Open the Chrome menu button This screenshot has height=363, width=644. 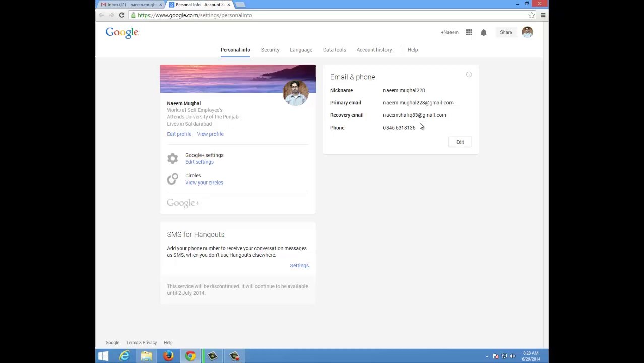pos(543,15)
